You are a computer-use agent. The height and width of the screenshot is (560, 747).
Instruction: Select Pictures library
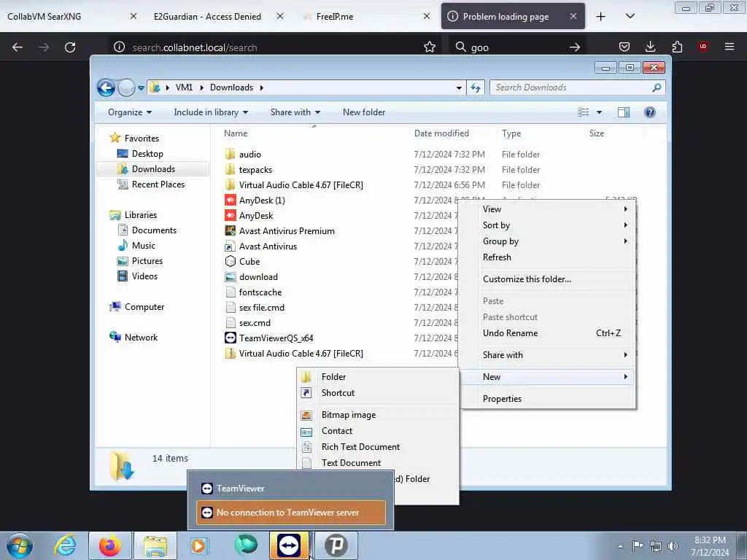click(x=147, y=261)
